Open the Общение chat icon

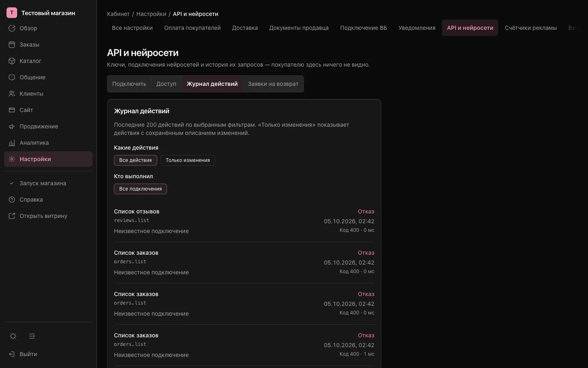click(12, 77)
